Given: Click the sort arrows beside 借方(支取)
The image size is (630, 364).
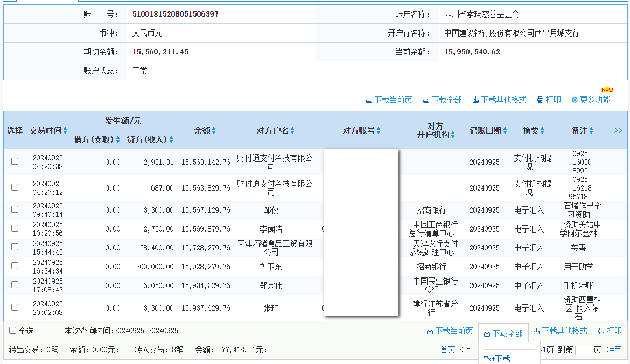Looking at the screenshot, I should click(118, 140).
